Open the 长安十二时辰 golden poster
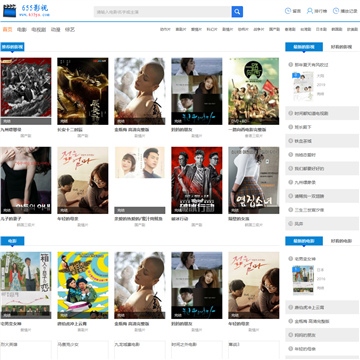This screenshot has width=360, height=360. tap(83, 91)
